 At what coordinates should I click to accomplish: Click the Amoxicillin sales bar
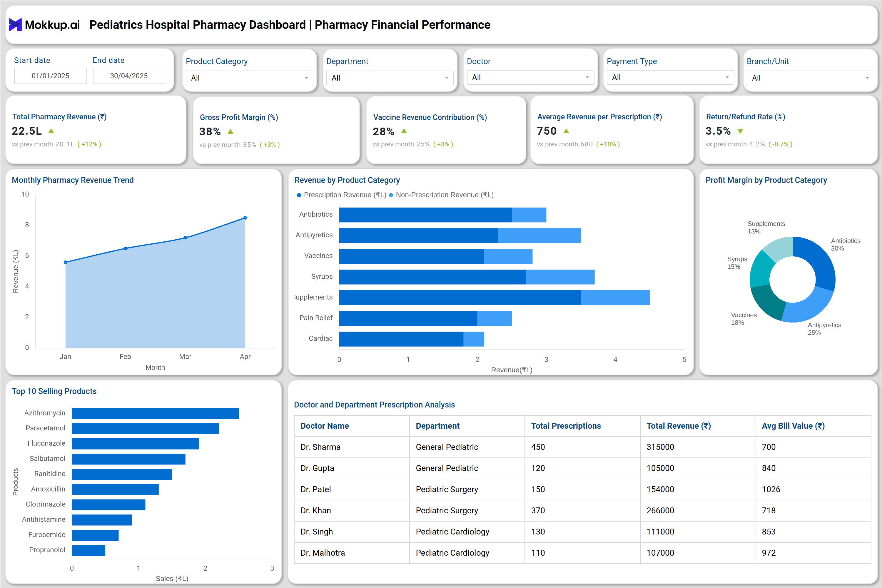tap(115, 490)
